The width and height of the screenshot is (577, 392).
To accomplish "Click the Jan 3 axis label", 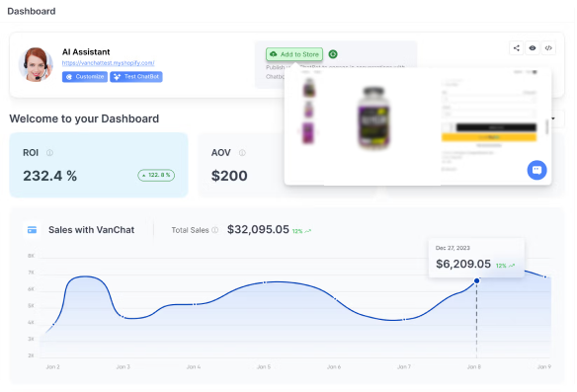I will pyautogui.click(x=124, y=367).
